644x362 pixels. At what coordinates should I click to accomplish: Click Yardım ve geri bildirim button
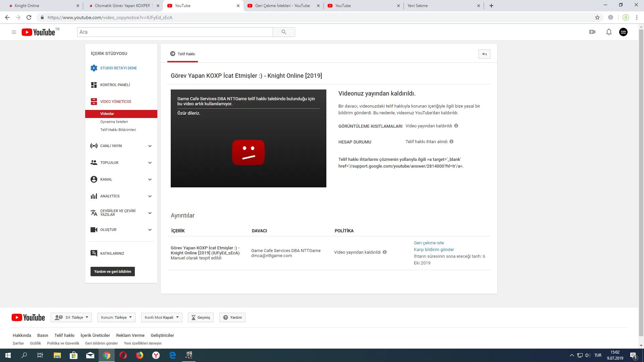pos(112,271)
